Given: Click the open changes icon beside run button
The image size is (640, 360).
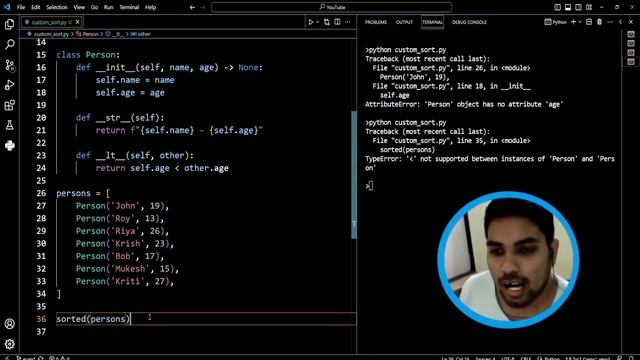Looking at the screenshot, I should tap(327, 22).
